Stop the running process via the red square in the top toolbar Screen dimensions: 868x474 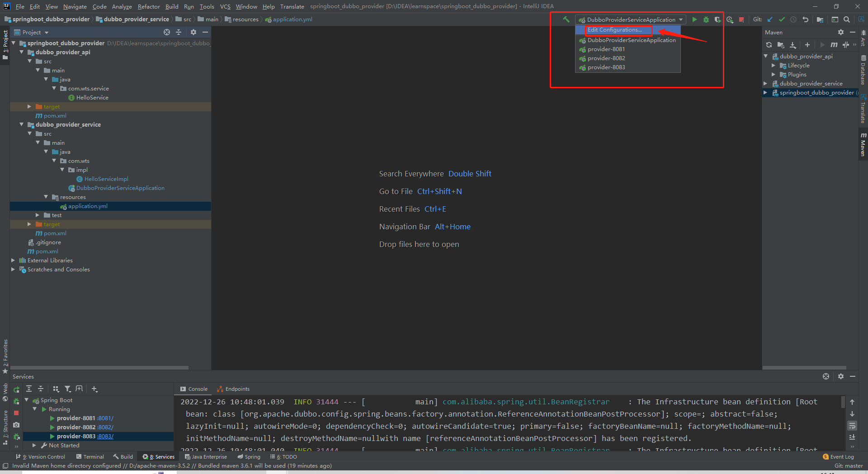tap(741, 19)
